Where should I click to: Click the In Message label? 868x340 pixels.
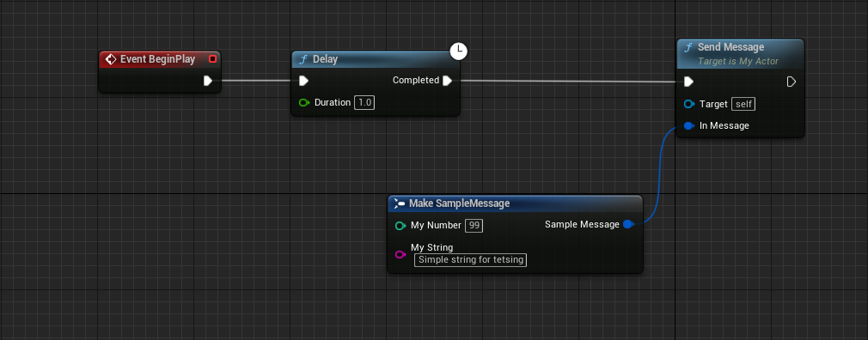click(x=724, y=125)
